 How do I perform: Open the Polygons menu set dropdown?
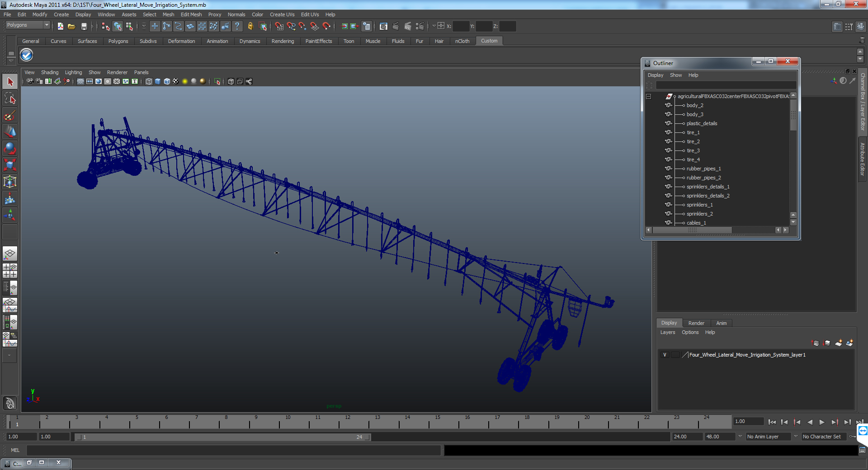click(x=28, y=25)
